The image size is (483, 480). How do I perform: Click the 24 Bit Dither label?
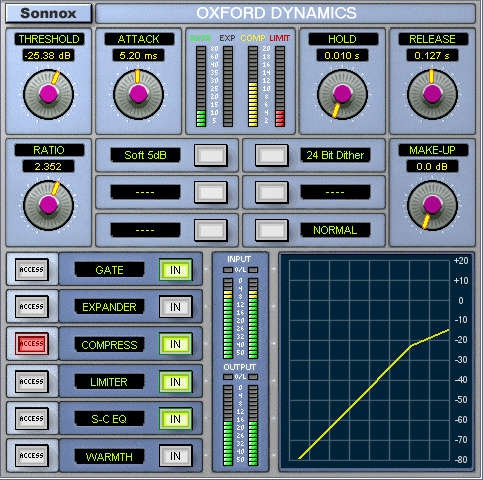335,155
